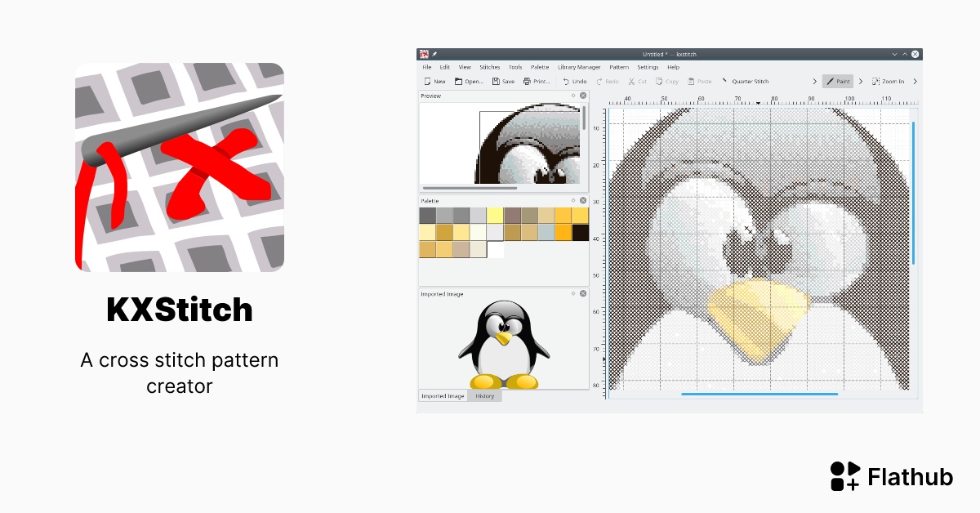Enable the Paint tool mode
Viewport: 980px width, 513px height.
tap(838, 81)
